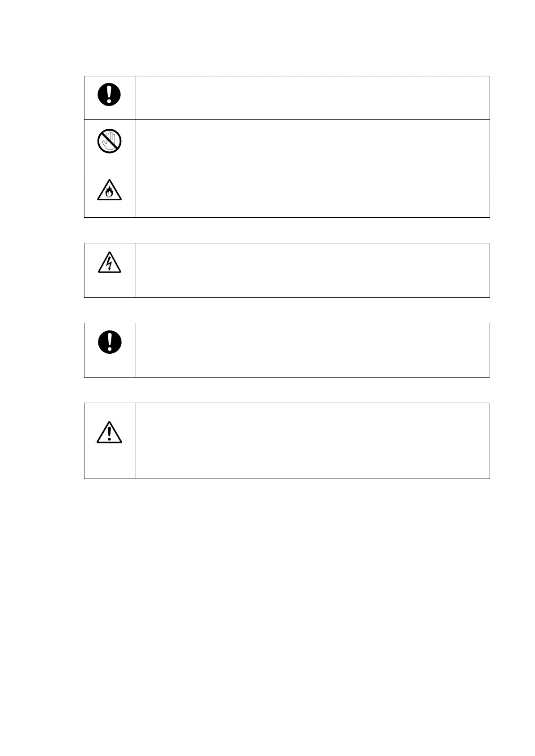Viewport: 535px width, 756px height.
Task: Click the white space under the caution triangle icon
Action: point(110,461)
